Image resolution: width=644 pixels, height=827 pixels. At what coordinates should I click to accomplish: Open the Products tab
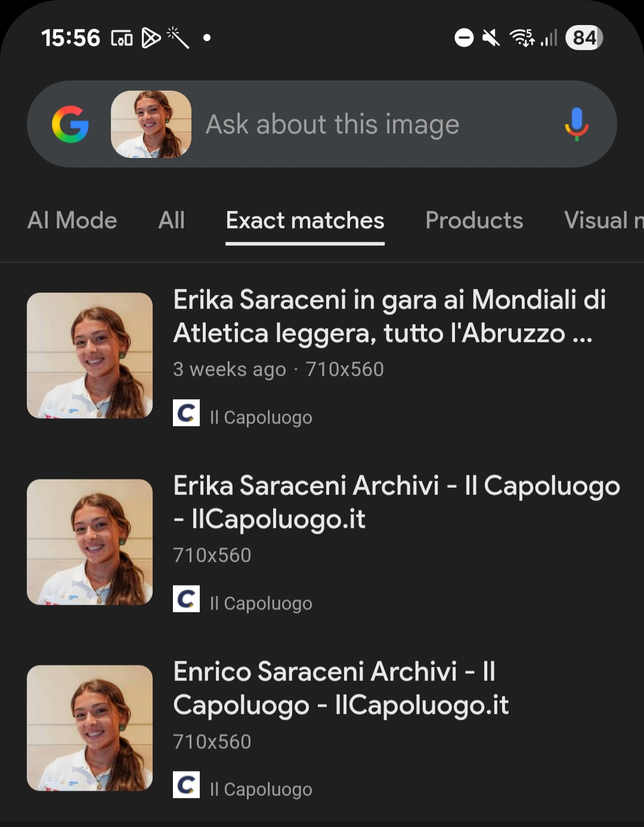coord(474,221)
